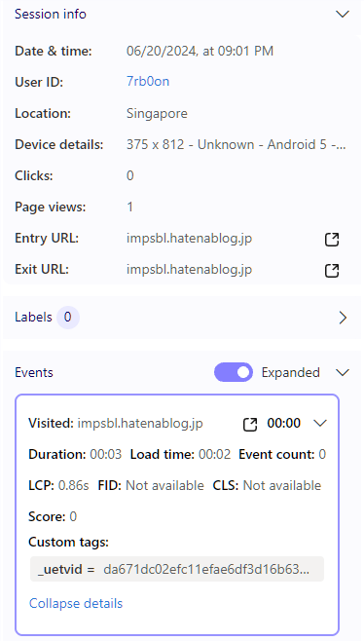The width and height of the screenshot is (364, 641).
Task: Open Exit URL in new tab icon
Action: [332, 271]
